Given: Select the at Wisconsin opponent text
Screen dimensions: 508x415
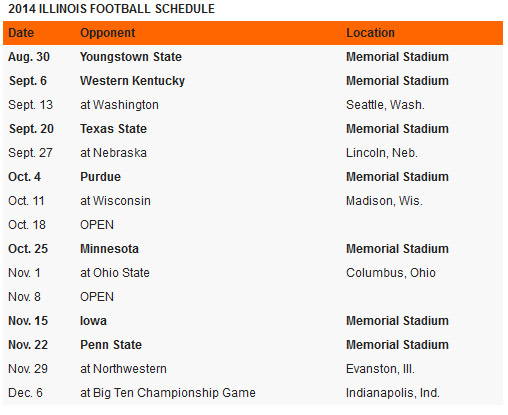Looking at the screenshot, I should (115, 201).
